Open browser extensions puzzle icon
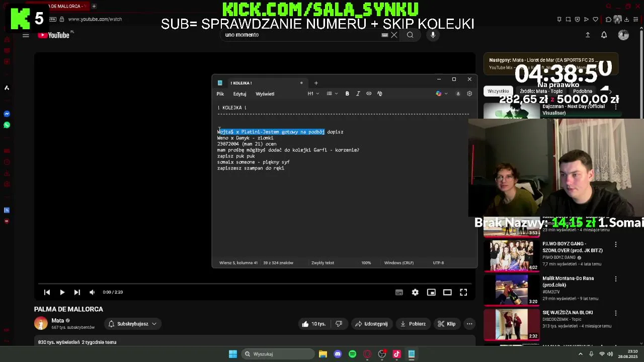 pos(608,19)
